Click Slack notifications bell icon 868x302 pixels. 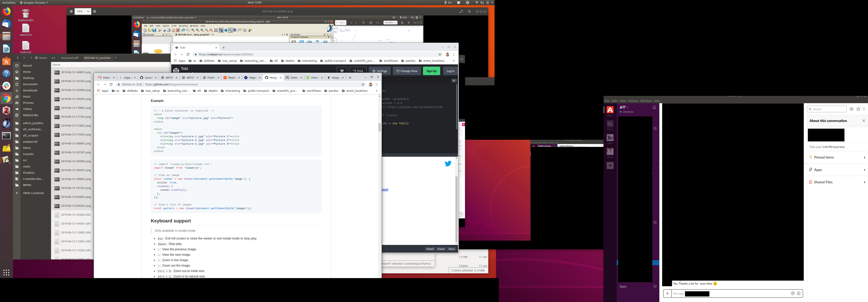(x=654, y=107)
